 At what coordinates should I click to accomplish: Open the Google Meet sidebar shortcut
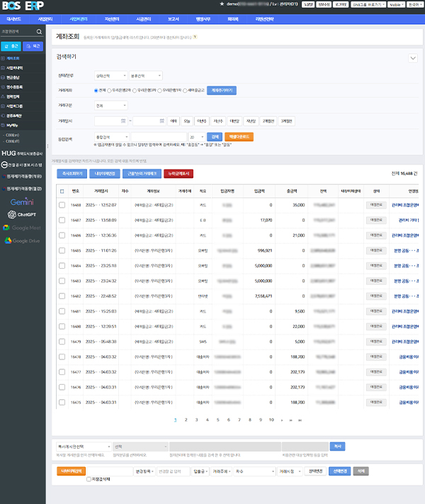pos(22,228)
